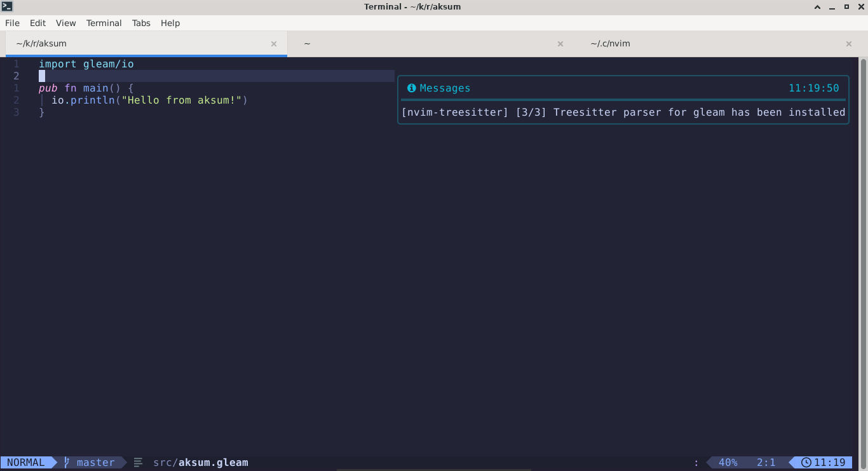Select the treesitter install message text
The width and height of the screenshot is (868, 471).
coord(623,112)
